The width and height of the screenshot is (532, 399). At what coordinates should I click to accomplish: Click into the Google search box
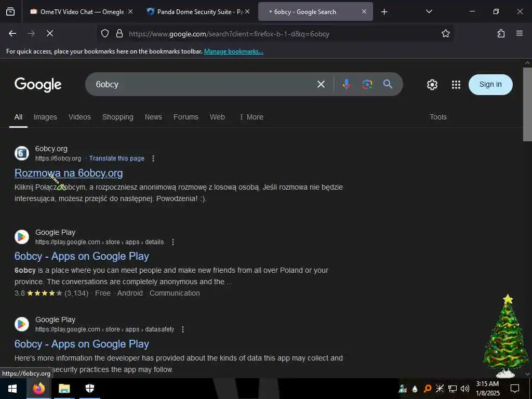(x=204, y=84)
